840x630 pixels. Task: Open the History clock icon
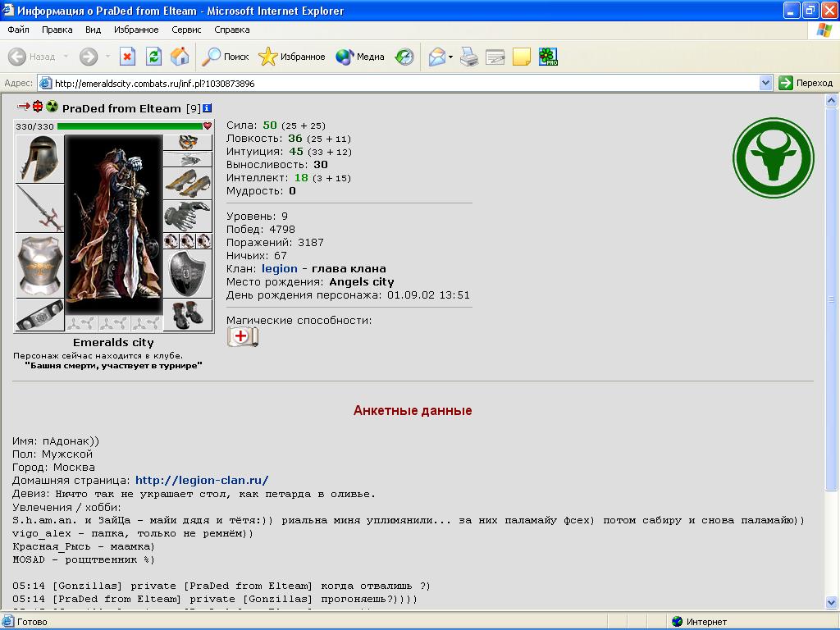tap(404, 57)
